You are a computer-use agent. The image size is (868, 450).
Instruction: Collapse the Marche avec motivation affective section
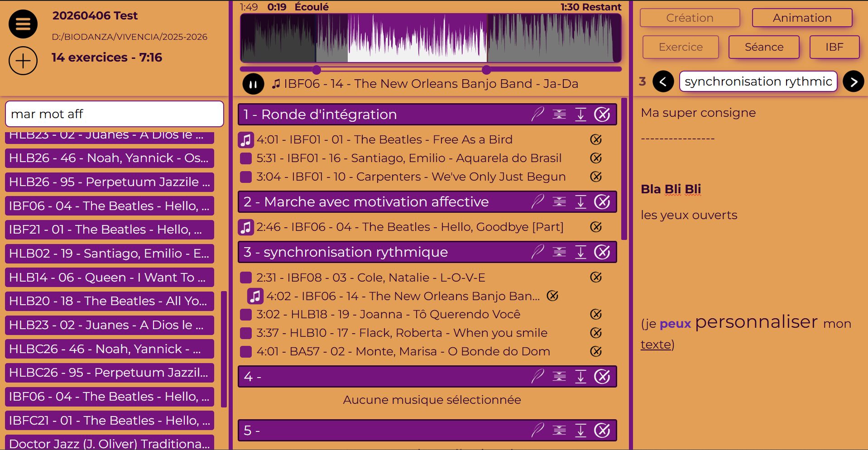[559, 202]
